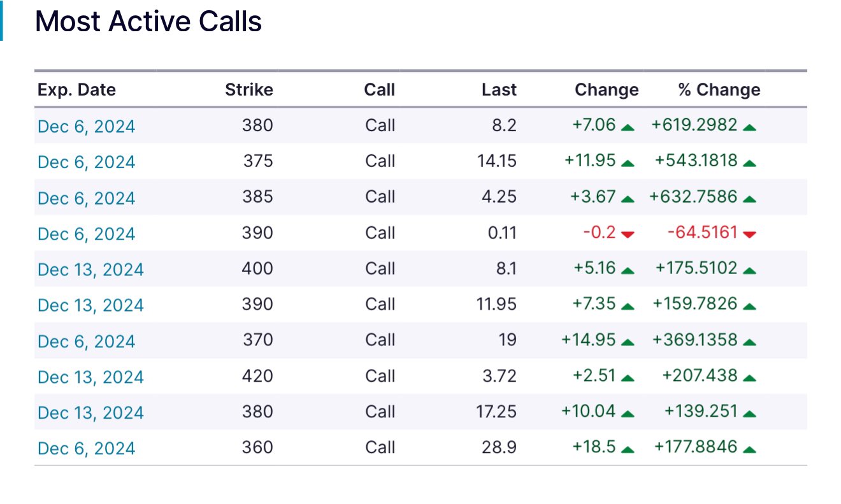Click the Last column header

499,90
